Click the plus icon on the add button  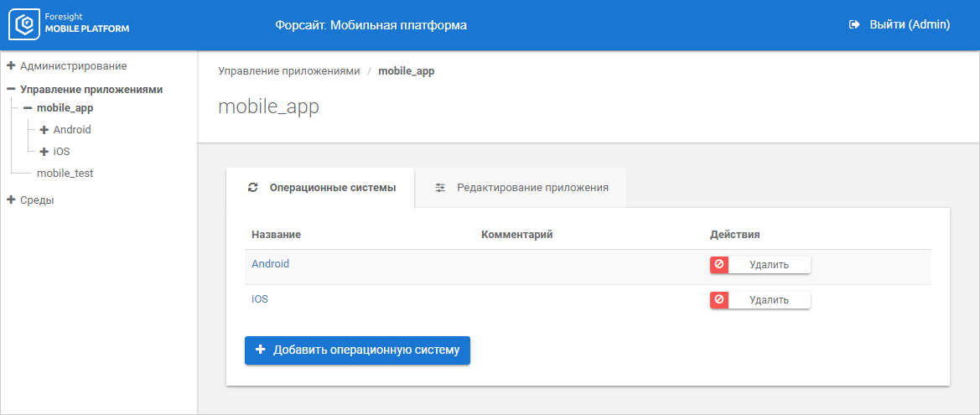coord(260,350)
